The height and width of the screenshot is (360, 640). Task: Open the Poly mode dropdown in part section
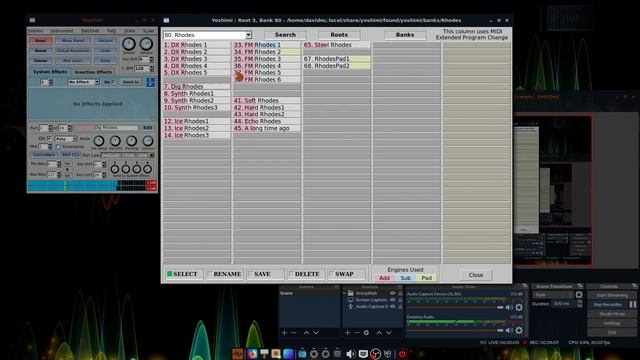66,139
